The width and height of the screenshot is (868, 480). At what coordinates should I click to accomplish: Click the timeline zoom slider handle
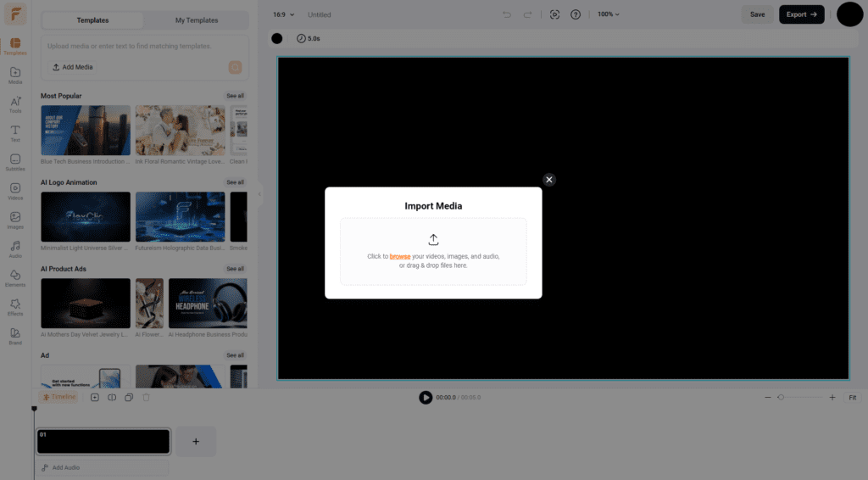(781, 398)
